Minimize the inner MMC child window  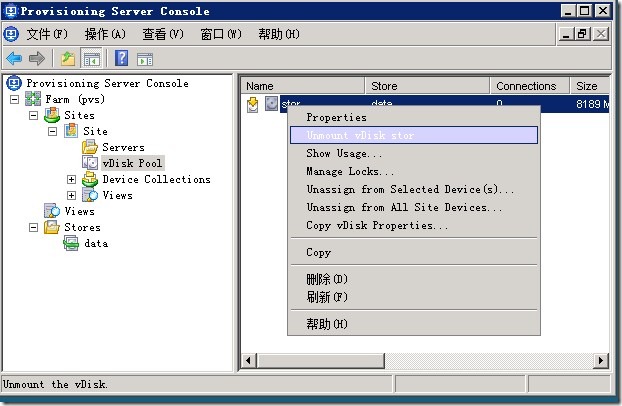pos(566,34)
